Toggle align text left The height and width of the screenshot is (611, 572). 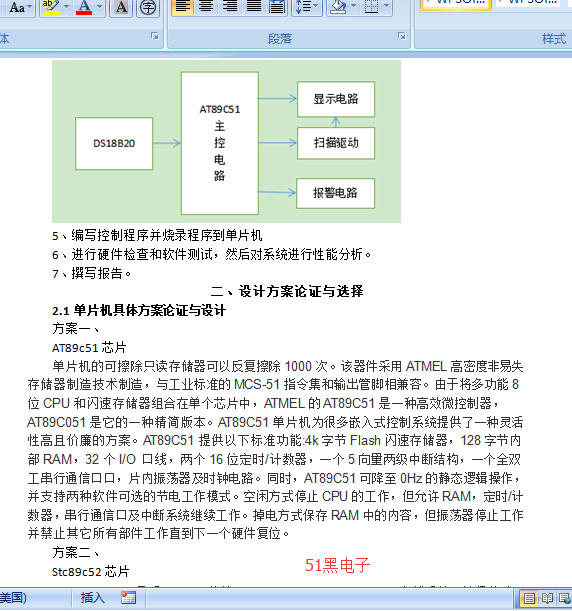tap(182, 7)
